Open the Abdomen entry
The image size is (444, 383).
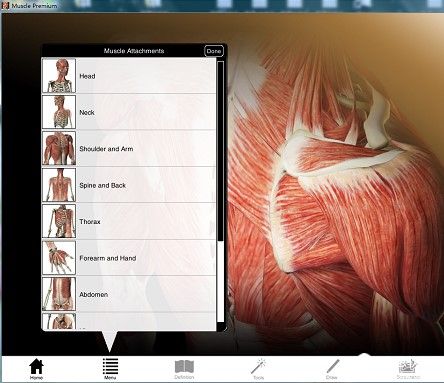pyautogui.click(x=129, y=294)
